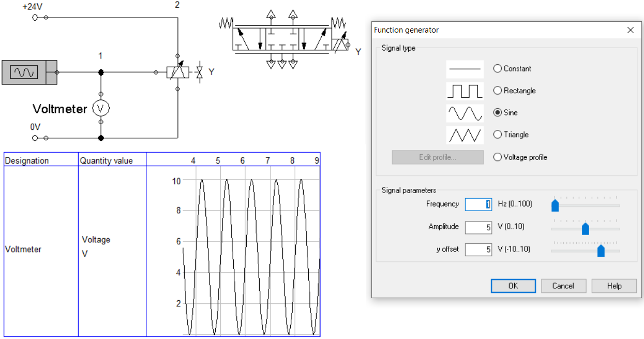Adjust the Amplitude slider handle
The image size is (644, 339).
[x=586, y=228]
